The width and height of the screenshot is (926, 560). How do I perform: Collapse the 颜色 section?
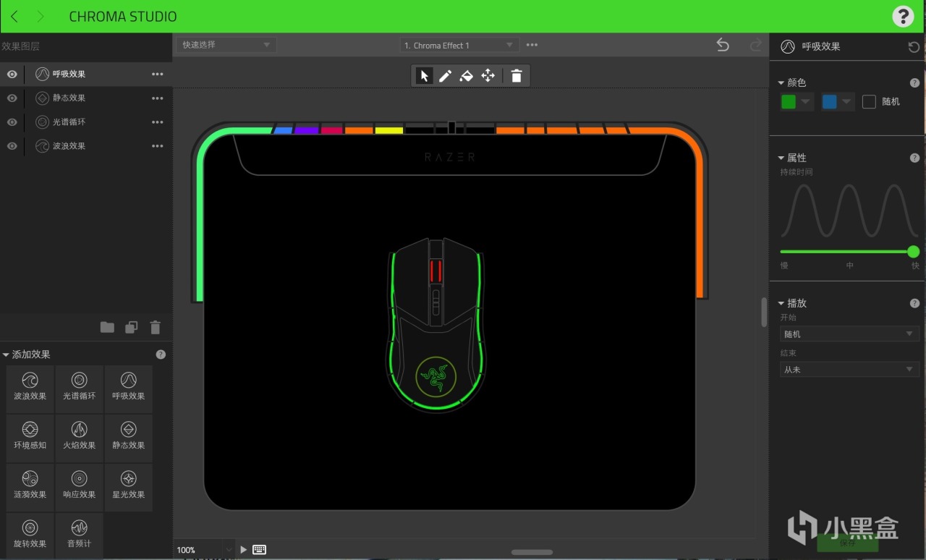(781, 83)
